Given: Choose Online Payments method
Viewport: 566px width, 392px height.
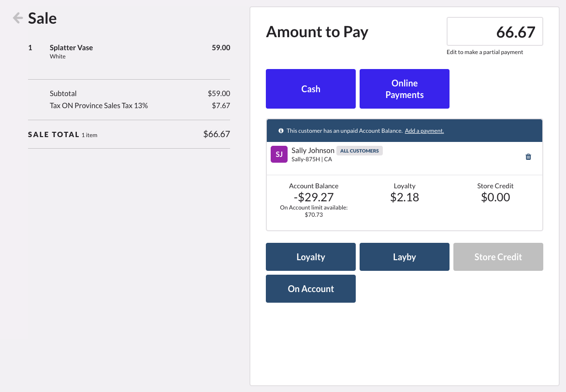Looking at the screenshot, I should click(404, 89).
